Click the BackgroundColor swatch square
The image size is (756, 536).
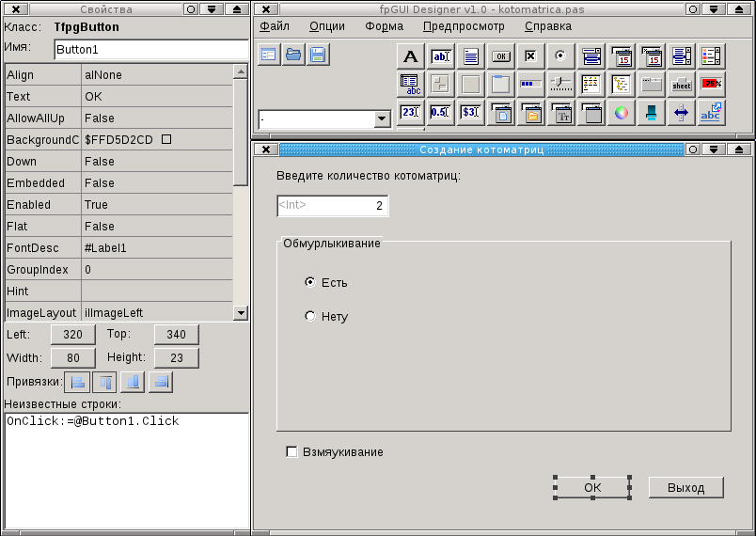[166, 139]
